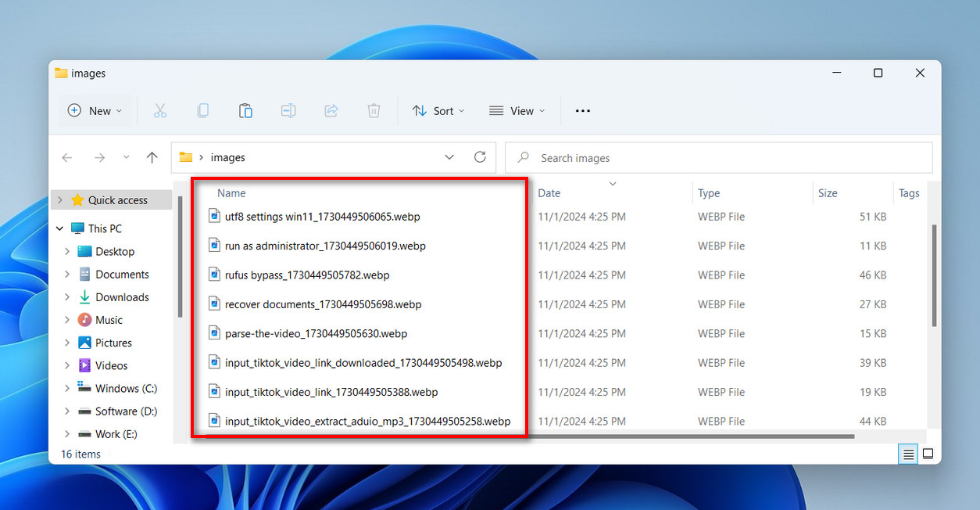Sort by the Tags column header
This screenshot has width=980, height=510.
[x=909, y=193]
